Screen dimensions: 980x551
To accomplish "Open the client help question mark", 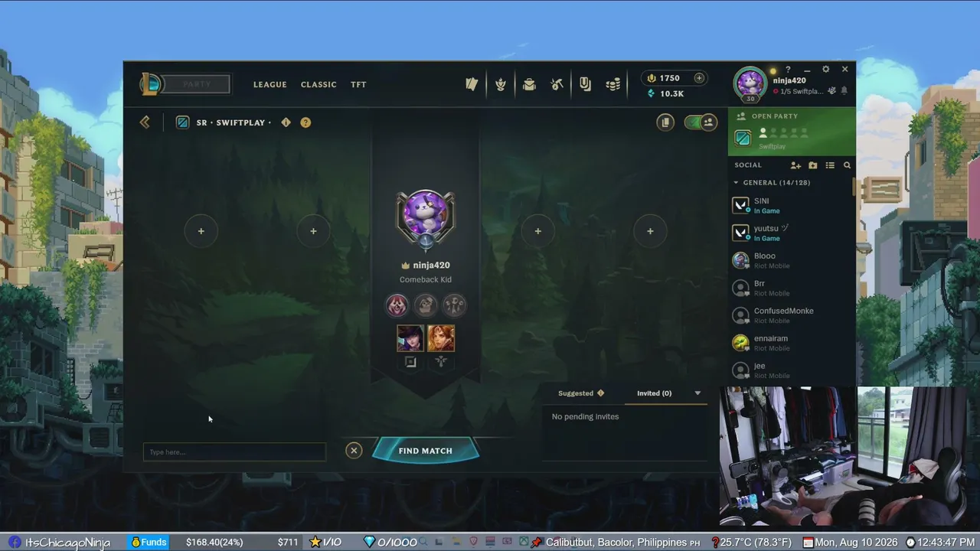I will (788, 70).
